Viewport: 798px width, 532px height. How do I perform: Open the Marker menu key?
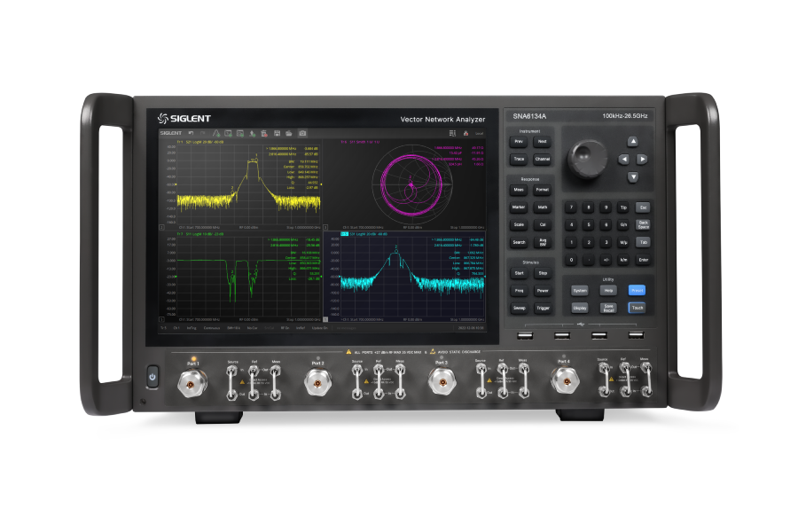click(x=519, y=207)
